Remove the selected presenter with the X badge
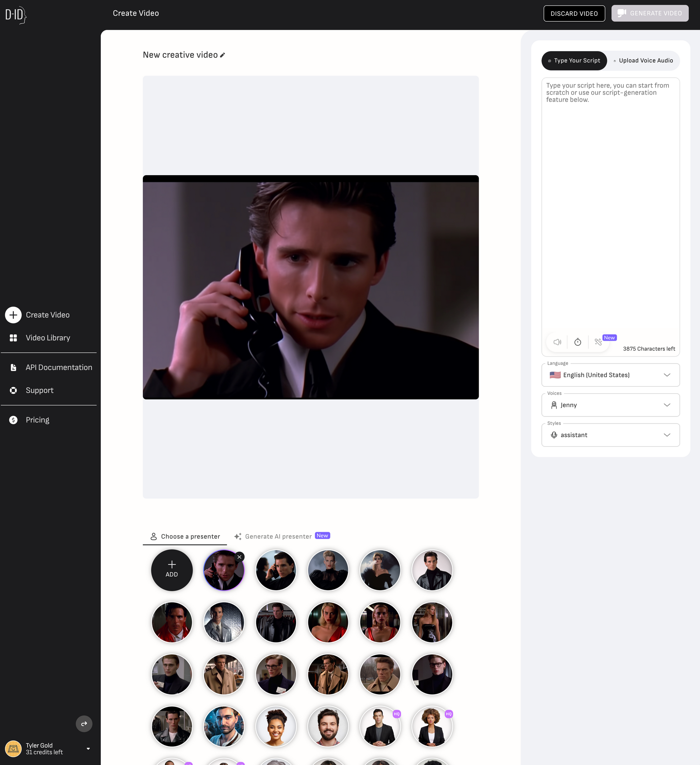 (239, 557)
